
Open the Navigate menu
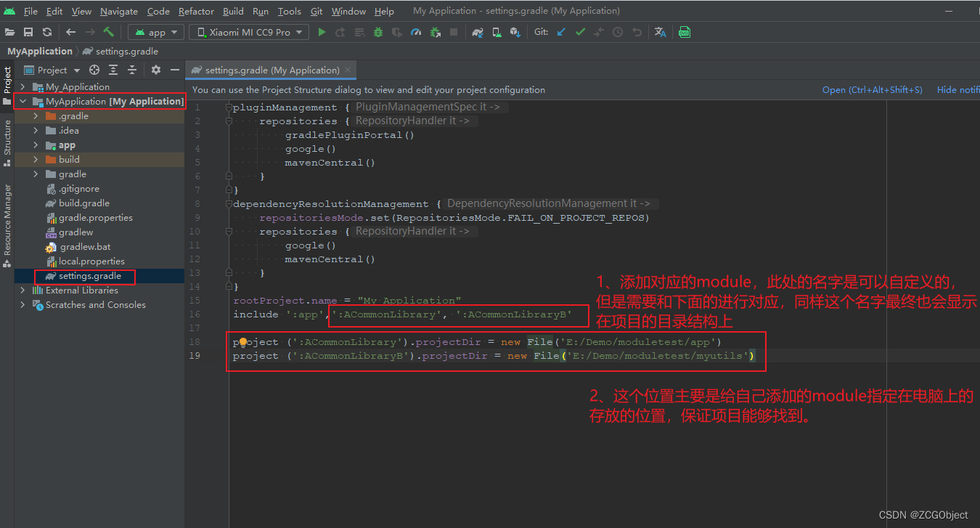(118, 11)
